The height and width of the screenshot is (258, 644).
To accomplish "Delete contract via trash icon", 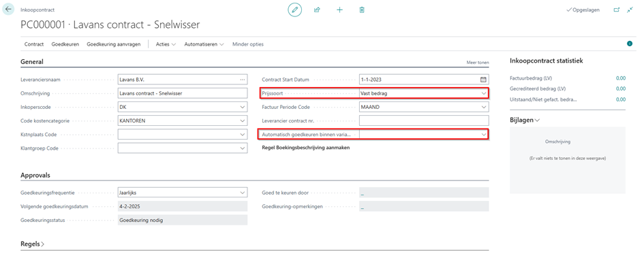I will click(362, 10).
